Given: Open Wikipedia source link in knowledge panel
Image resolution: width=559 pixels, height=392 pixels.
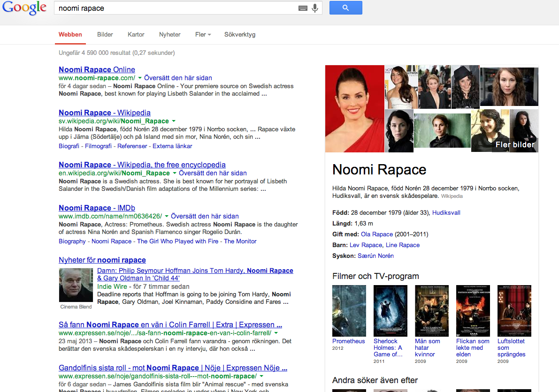Looking at the screenshot, I should pyautogui.click(x=452, y=196).
